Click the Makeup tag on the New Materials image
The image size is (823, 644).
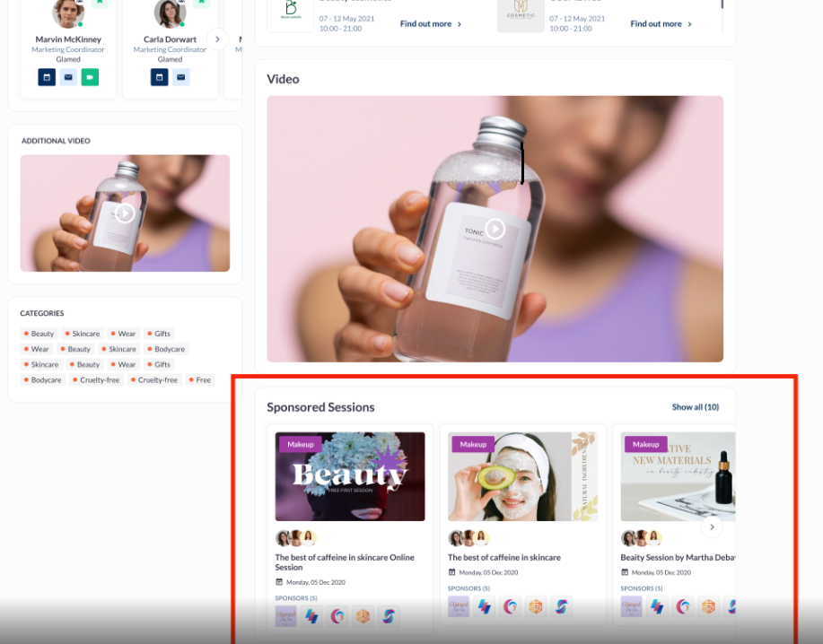[645, 444]
